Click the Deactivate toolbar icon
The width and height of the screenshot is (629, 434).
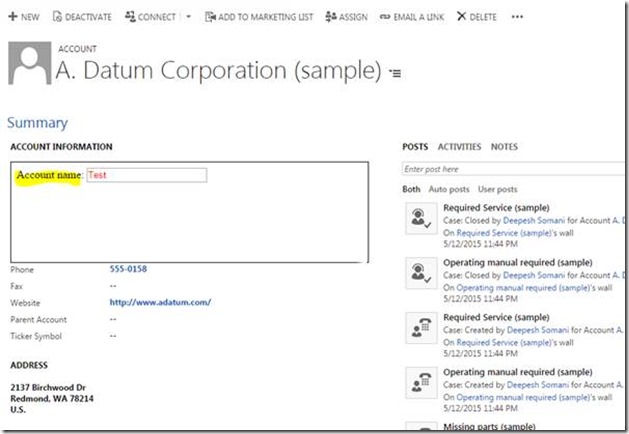point(57,17)
